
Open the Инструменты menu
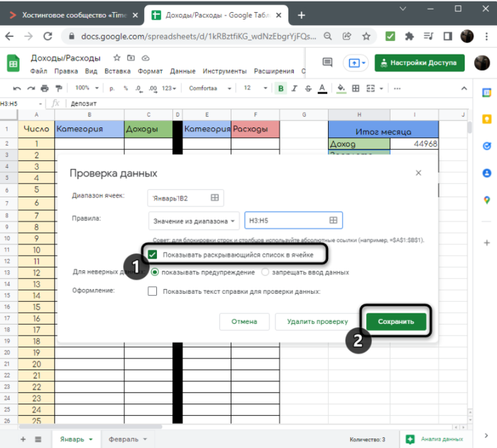pos(225,71)
